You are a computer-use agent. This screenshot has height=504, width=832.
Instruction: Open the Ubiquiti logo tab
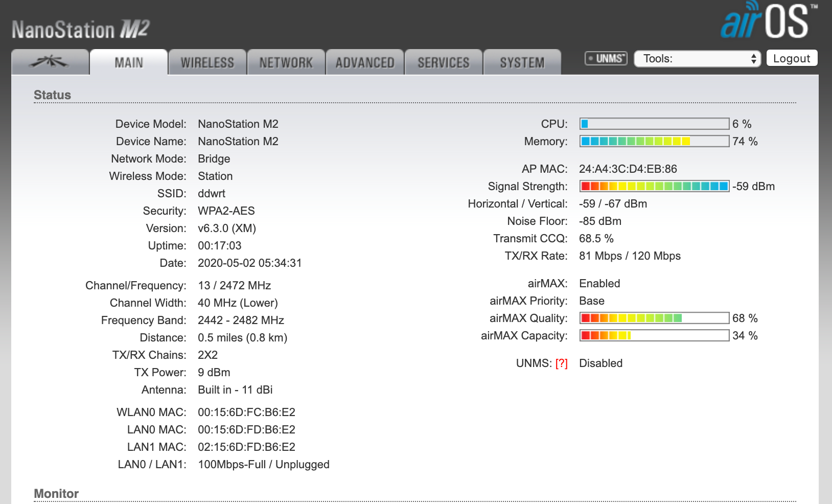pos(50,62)
